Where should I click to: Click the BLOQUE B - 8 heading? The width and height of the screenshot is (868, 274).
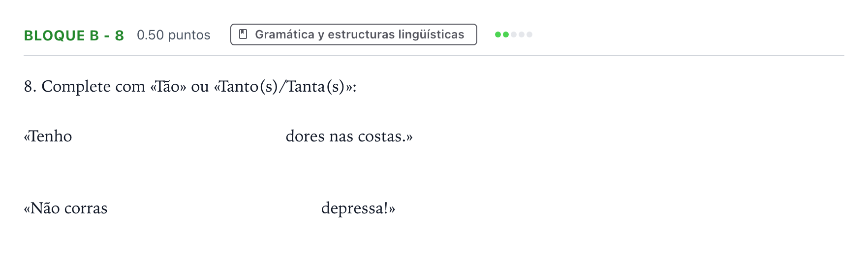[74, 35]
